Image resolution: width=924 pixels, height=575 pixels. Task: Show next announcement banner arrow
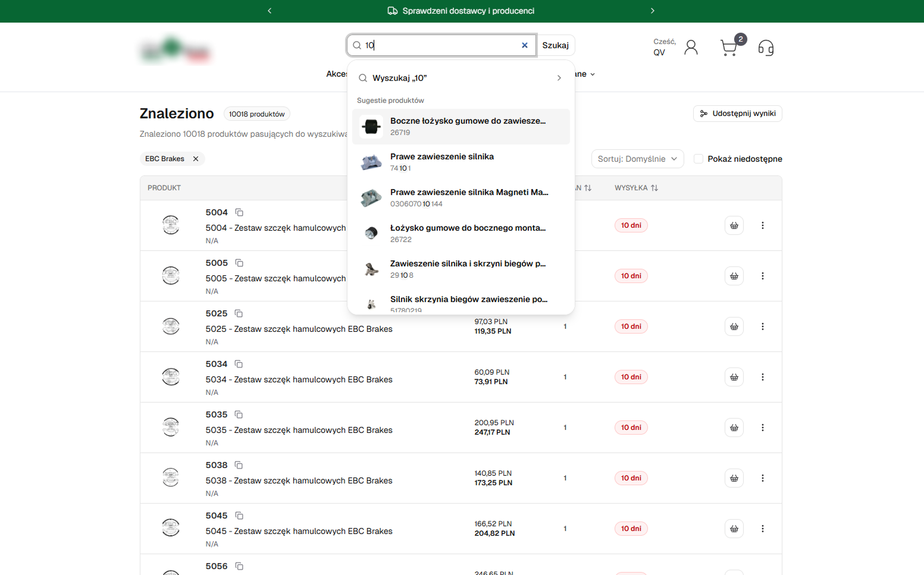point(652,11)
